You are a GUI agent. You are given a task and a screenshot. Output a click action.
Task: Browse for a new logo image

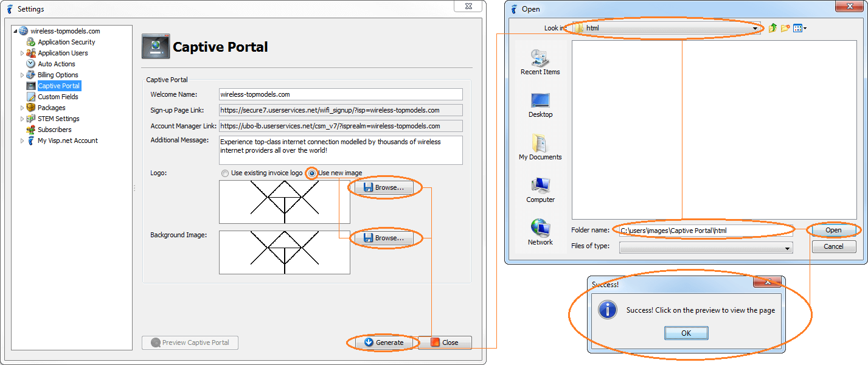tap(384, 187)
